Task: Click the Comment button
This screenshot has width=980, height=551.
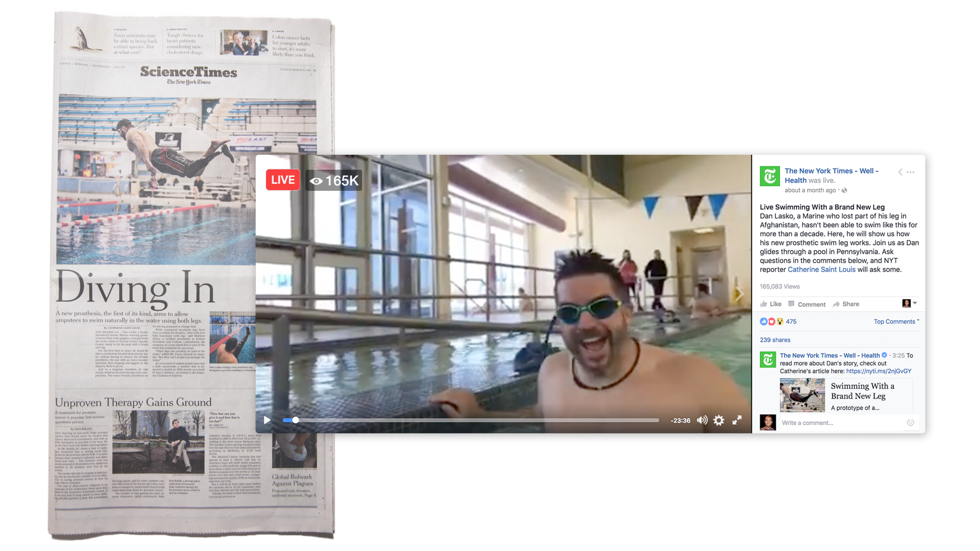Action: pos(807,304)
